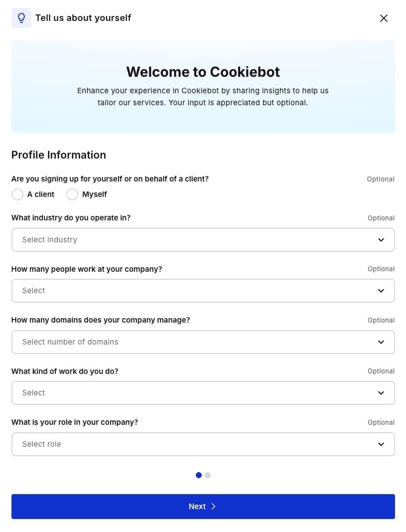Open the company size Select dropdown
Image resolution: width=406 pixels, height=532 pixels.
(203, 291)
